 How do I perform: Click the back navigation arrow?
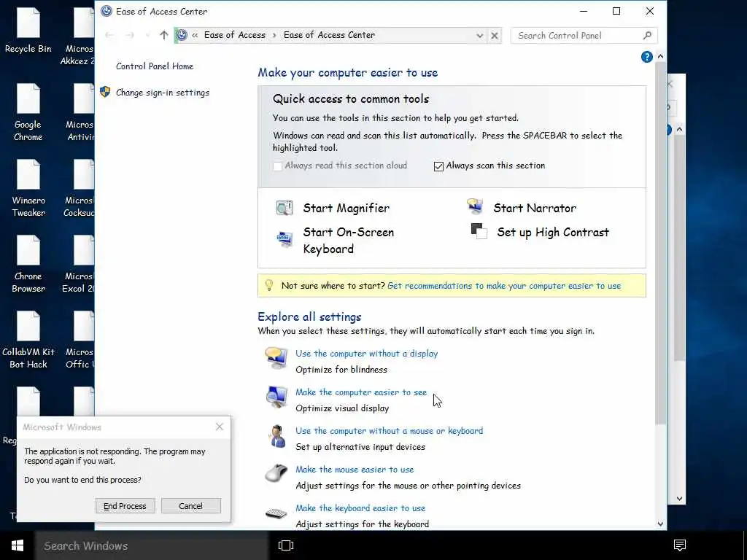pyautogui.click(x=109, y=35)
